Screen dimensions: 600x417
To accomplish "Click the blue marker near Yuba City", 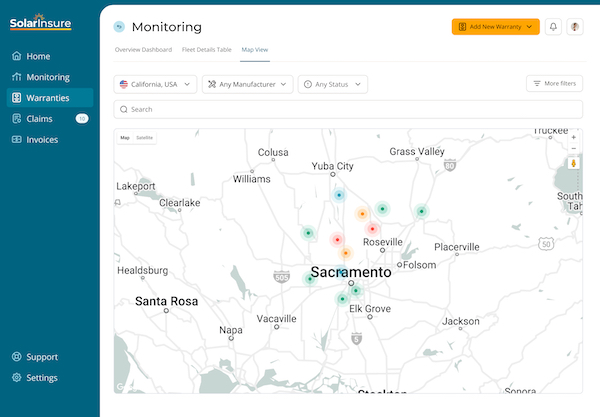I will click(339, 195).
